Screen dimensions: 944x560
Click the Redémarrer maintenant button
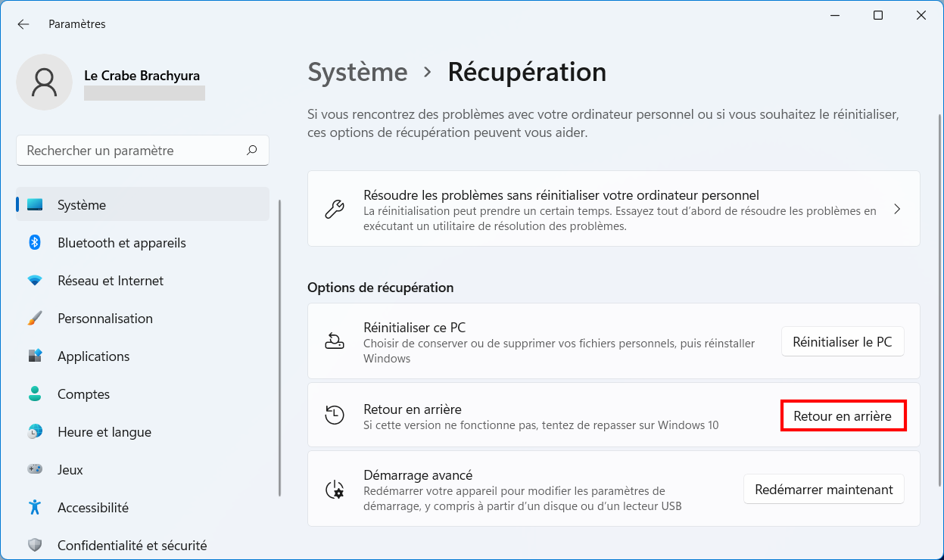pos(824,490)
